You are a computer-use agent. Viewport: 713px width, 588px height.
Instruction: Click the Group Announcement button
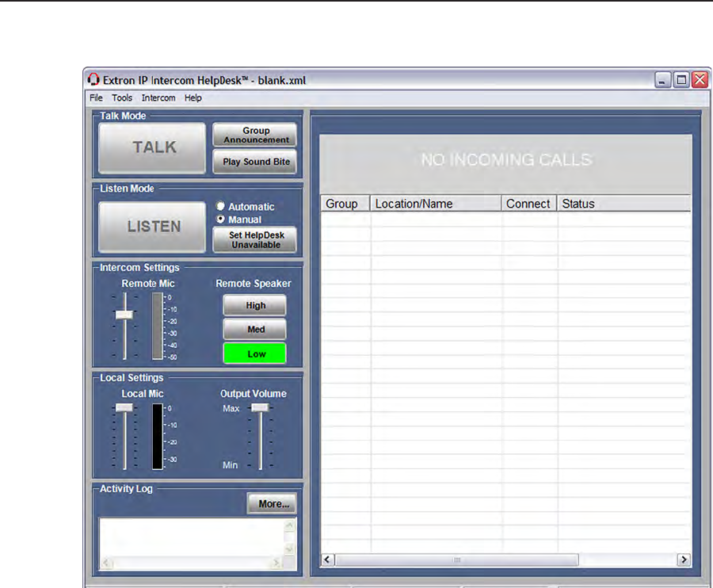coord(255,135)
